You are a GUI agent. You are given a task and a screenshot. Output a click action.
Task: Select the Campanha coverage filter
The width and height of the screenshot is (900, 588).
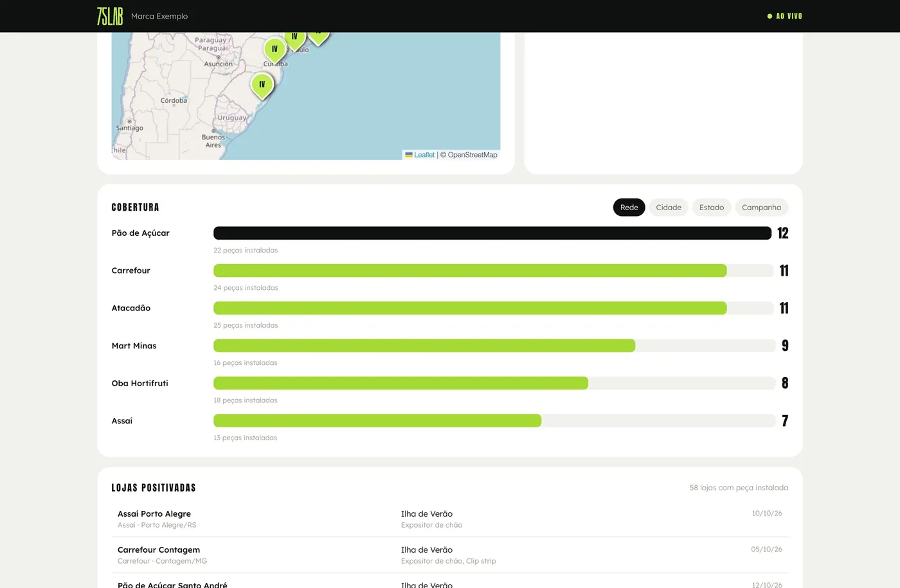(761, 208)
